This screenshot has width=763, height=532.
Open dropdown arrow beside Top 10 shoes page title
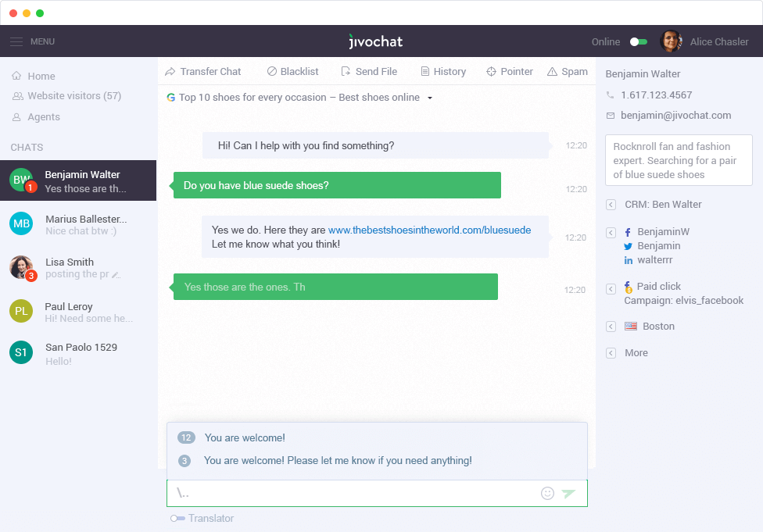coord(430,98)
